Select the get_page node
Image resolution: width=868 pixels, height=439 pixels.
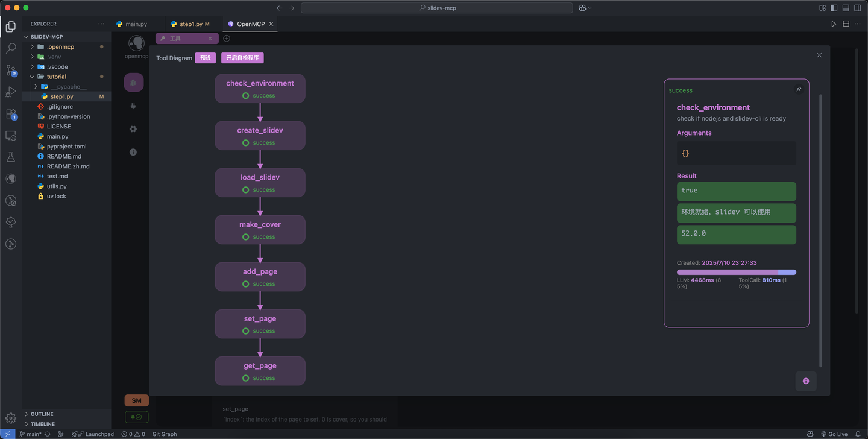coord(260,371)
